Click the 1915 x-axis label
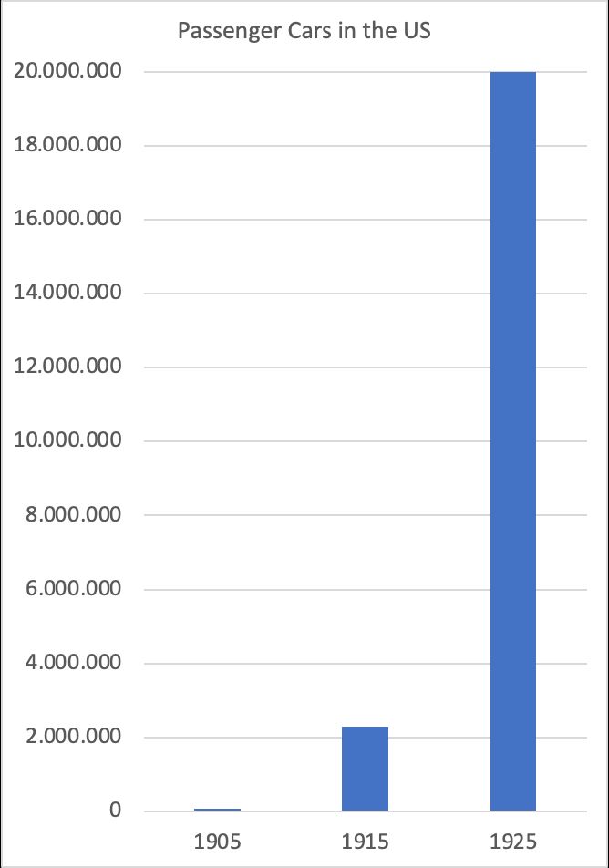This screenshot has width=609, height=868. pyautogui.click(x=365, y=842)
